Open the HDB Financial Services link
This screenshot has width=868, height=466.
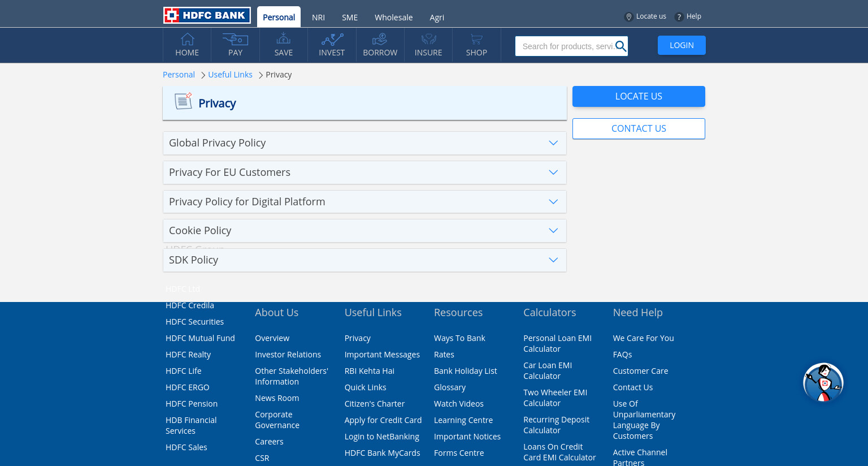[x=191, y=425]
